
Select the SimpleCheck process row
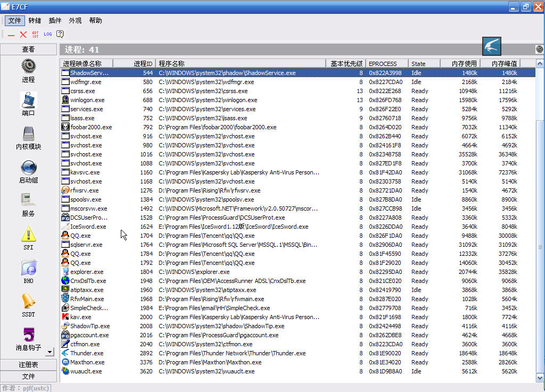(x=298, y=307)
